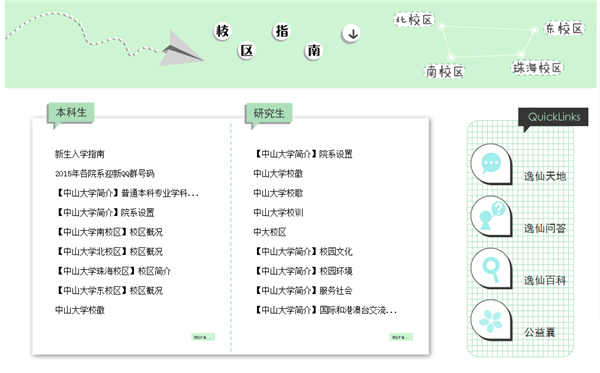Open 【中山大学南校区】校区概况 link
Viewport: 600px width, 373px height.
pyautogui.click(x=109, y=232)
